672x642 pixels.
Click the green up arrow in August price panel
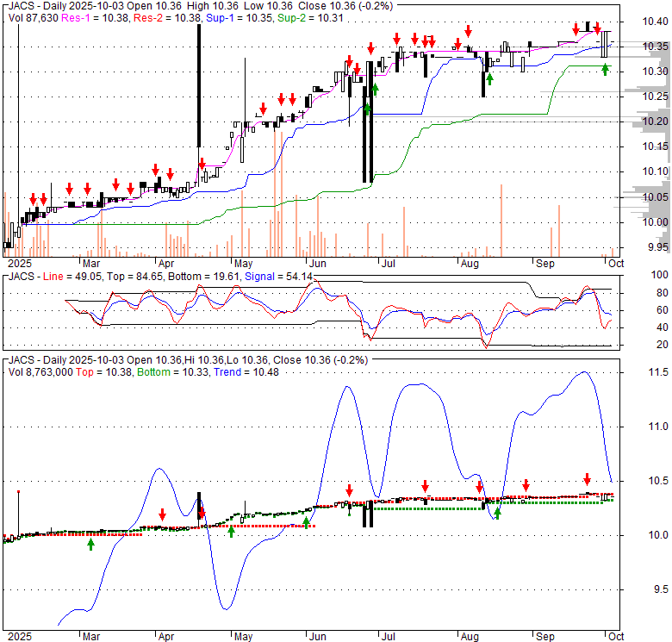489,78
